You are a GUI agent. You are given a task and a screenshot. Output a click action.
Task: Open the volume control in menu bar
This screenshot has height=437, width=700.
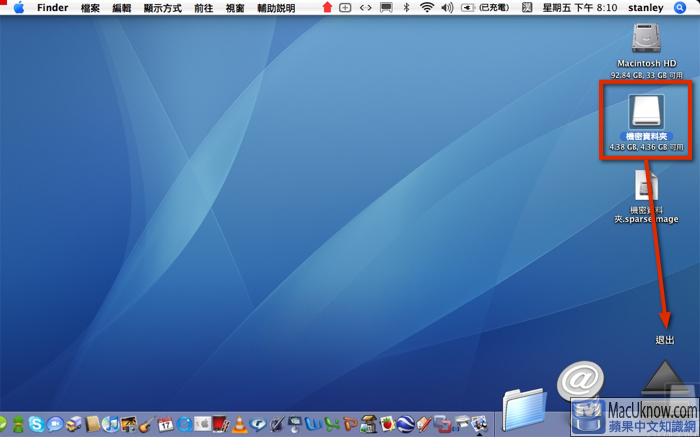click(447, 8)
